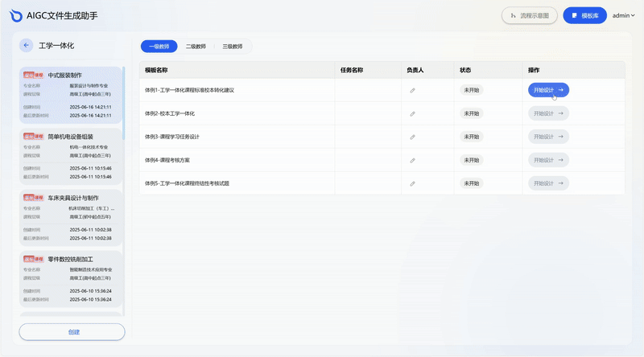This screenshot has width=644, height=357.
Task: Switch to the 二级教师 tab
Action: [196, 47]
